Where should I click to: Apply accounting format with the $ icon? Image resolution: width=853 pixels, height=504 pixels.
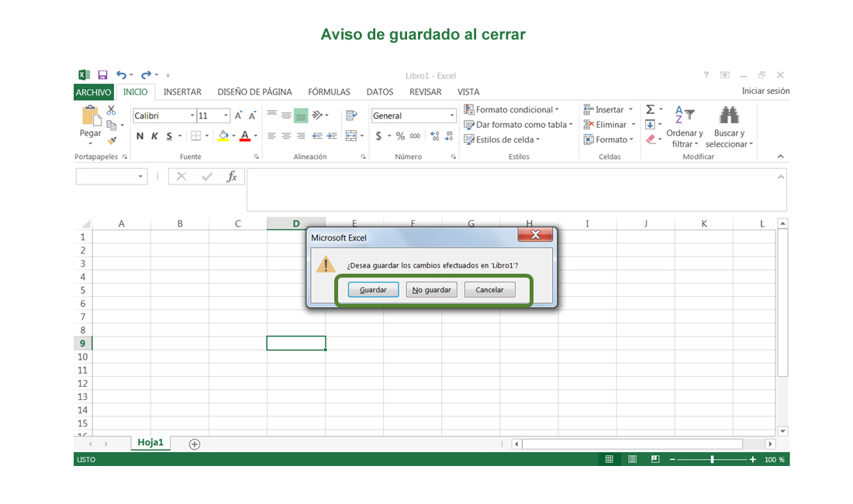(378, 136)
